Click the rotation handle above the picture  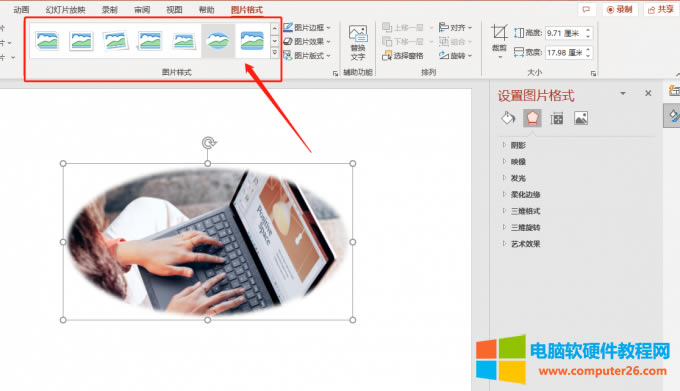pyautogui.click(x=209, y=143)
